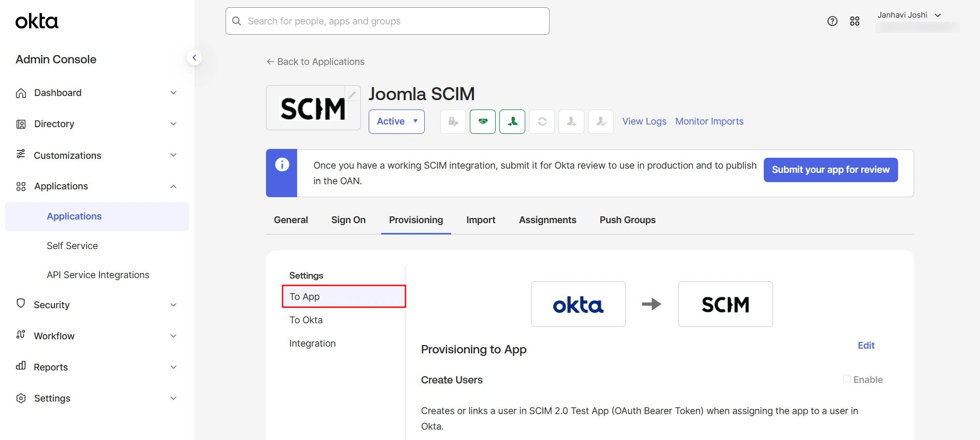Edit the SCIM app logo pencil
Screen dimensions: 980x440
tap(352, 94)
